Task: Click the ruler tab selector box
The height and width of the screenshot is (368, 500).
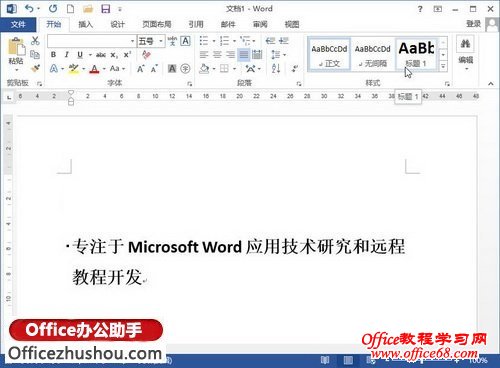Action: 9,97
